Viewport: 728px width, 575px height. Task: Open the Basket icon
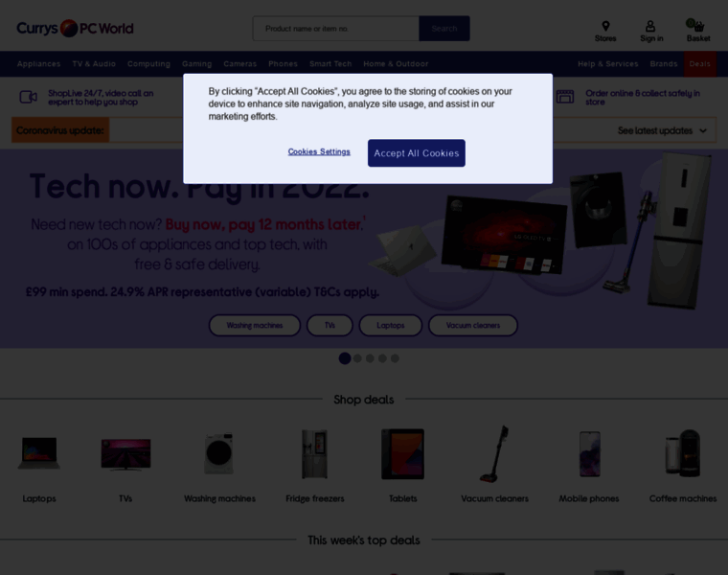697,25
